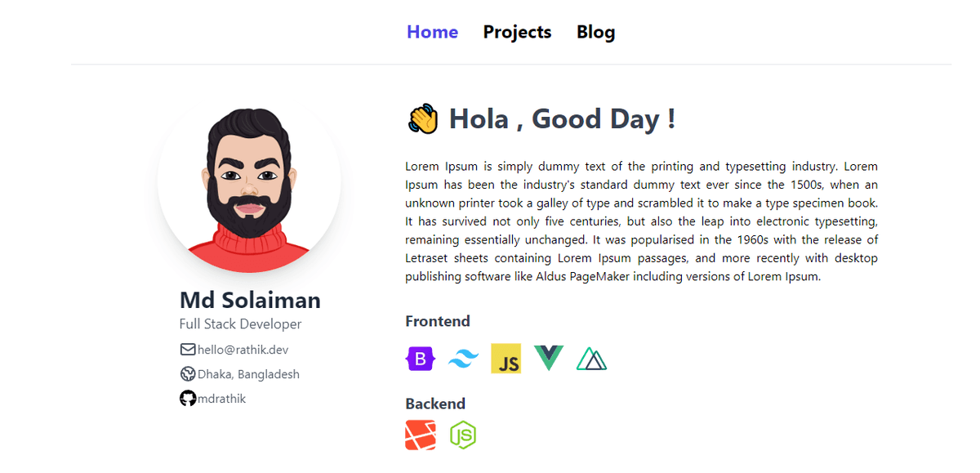This screenshot has height=473, width=980.
Task: Click the green Node.js hexagon icon
Action: [463, 435]
